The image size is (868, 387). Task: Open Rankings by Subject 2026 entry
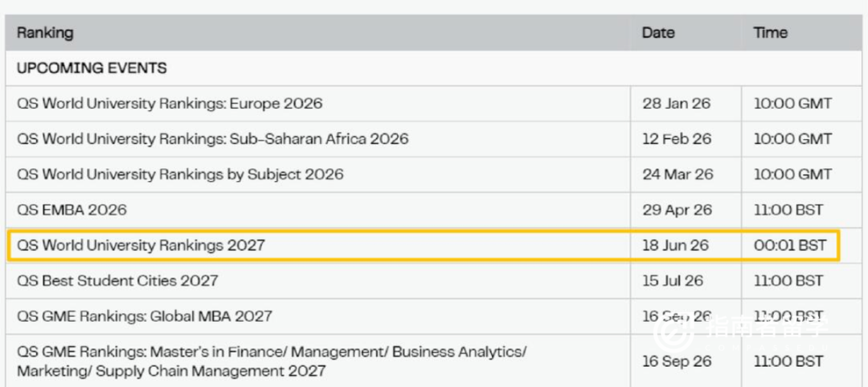(x=180, y=175)
